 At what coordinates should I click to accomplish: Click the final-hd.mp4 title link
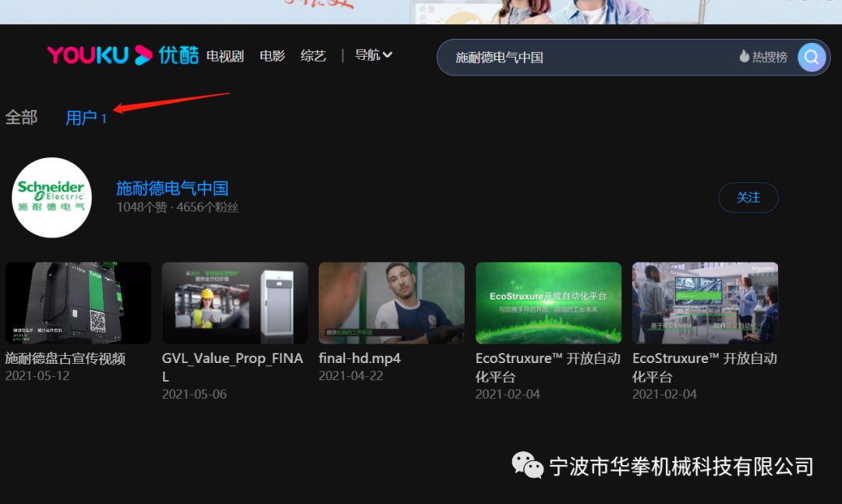click(x=359, y=358)
